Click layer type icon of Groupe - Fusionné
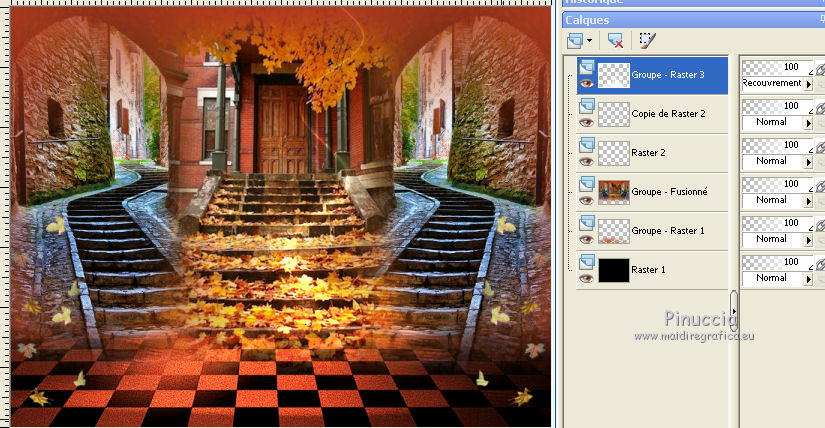The height and width of the screenshot is (428, 825). click(587, 184)
